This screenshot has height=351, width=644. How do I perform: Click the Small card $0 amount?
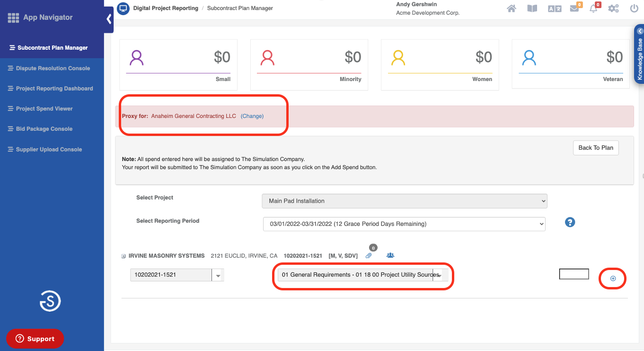[222, 57]
